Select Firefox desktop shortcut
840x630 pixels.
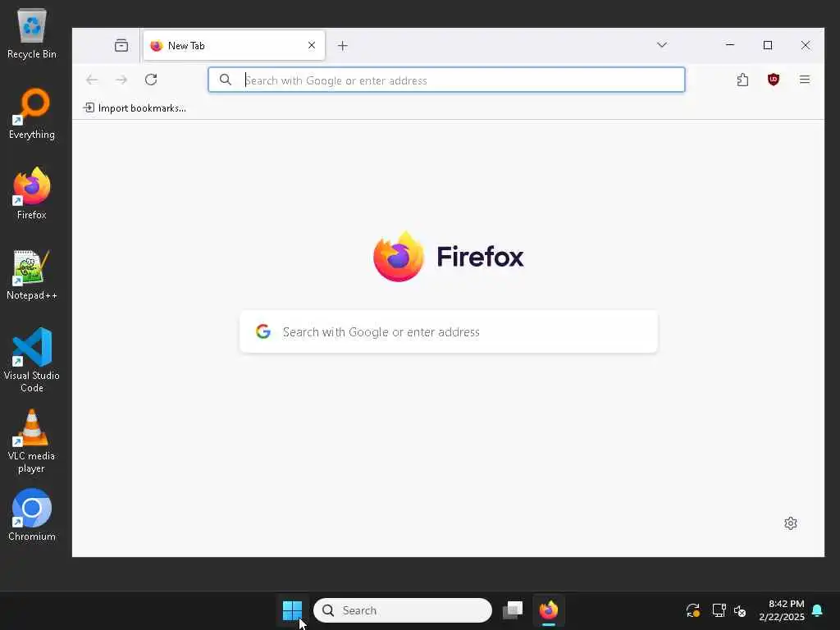click(x=32, y=194)
